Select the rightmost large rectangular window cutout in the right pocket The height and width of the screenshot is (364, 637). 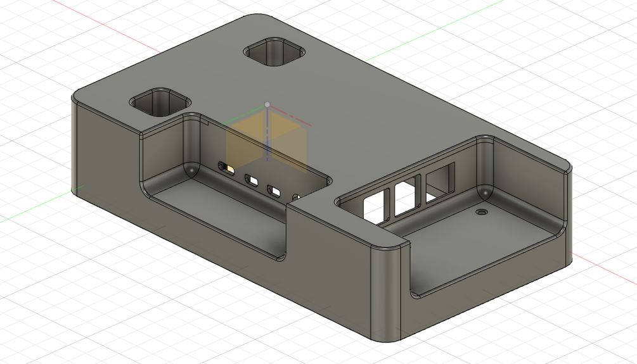441,182
